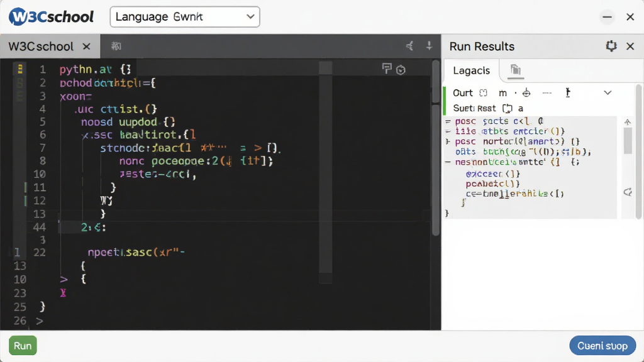The height and width of the screenshot is (362, 644).
Task: Select the Lagacls tab in Run Results
Action: pos(472,70)
